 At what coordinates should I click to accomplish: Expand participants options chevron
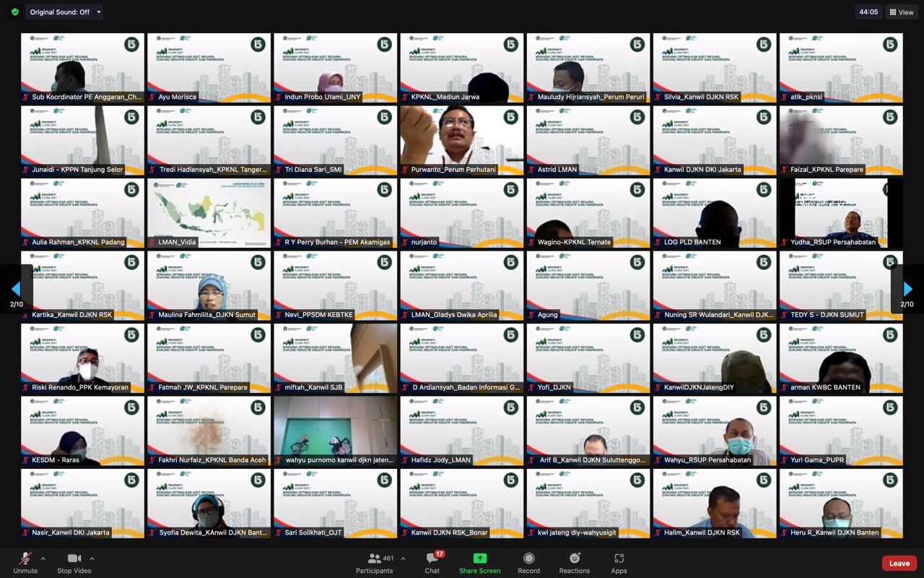pyautogui.click(x=403, y=558)
